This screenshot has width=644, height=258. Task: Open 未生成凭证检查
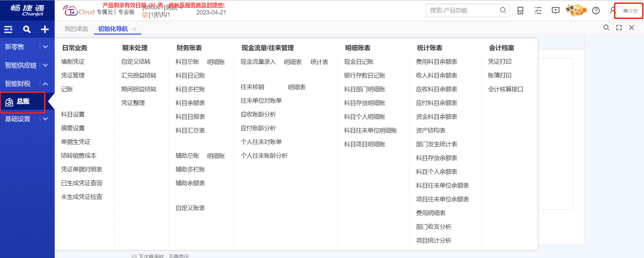coord(82,197)
